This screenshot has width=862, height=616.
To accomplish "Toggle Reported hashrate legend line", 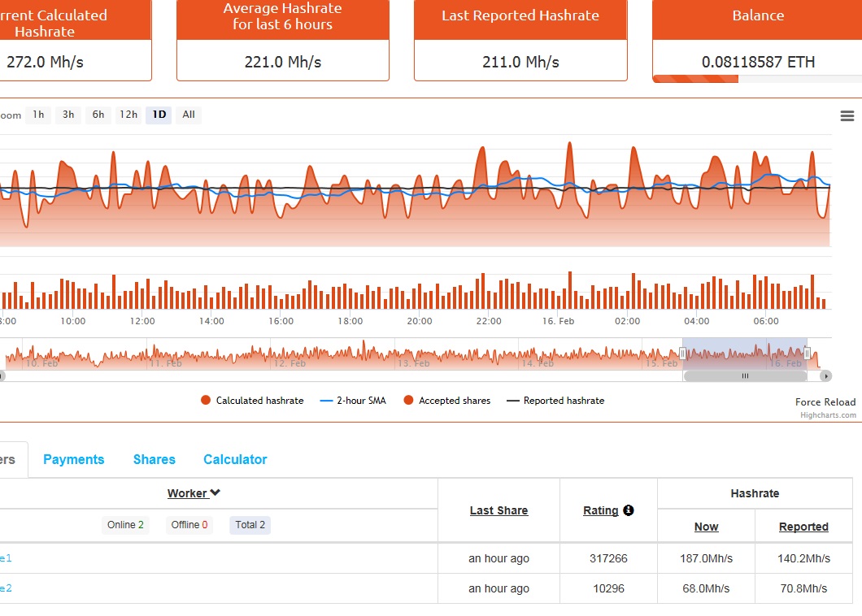I will point(556,401).
